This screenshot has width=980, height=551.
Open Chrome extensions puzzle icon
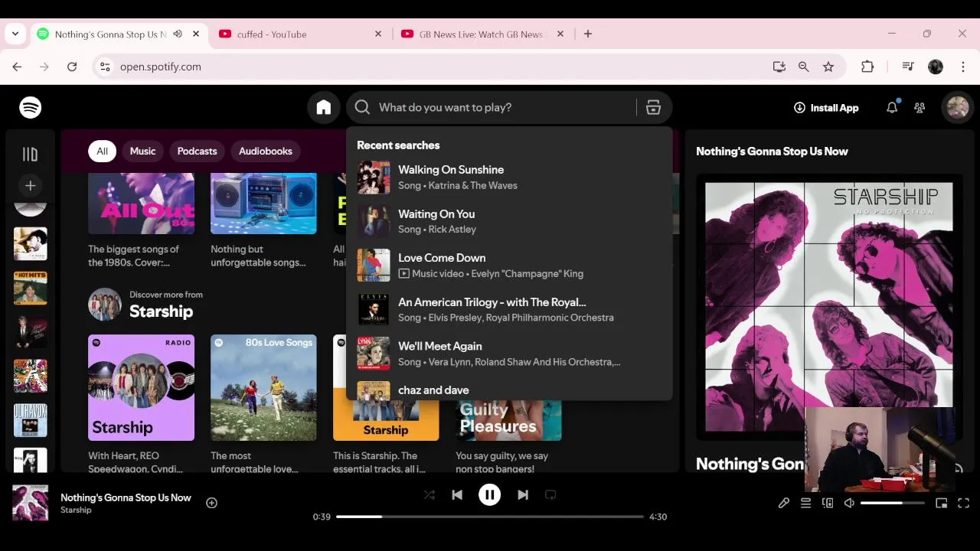[867, 67]
